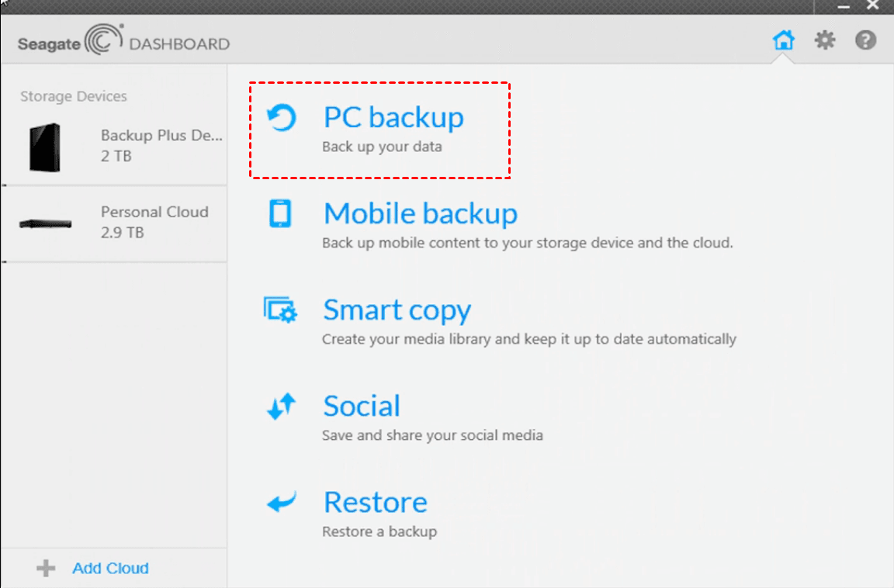Go to Home via house icon
This screenshot has width=894, height=588.
(784, 40)
